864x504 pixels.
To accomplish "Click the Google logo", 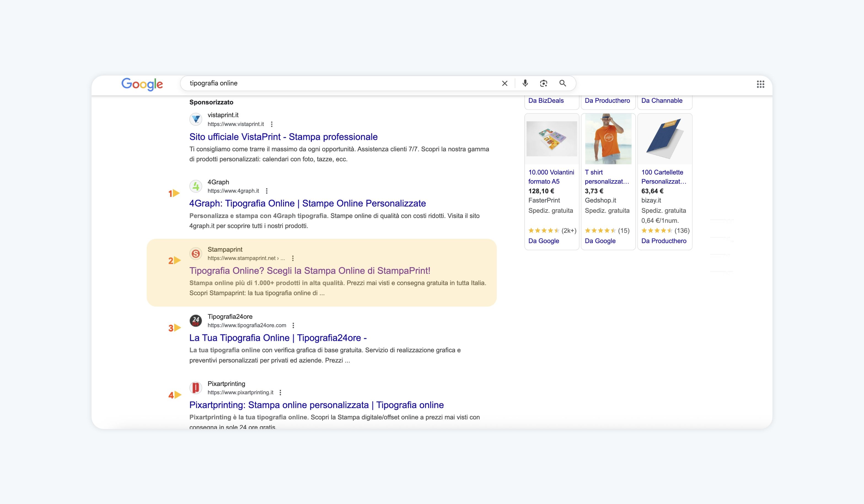I will tap(142, 84).
